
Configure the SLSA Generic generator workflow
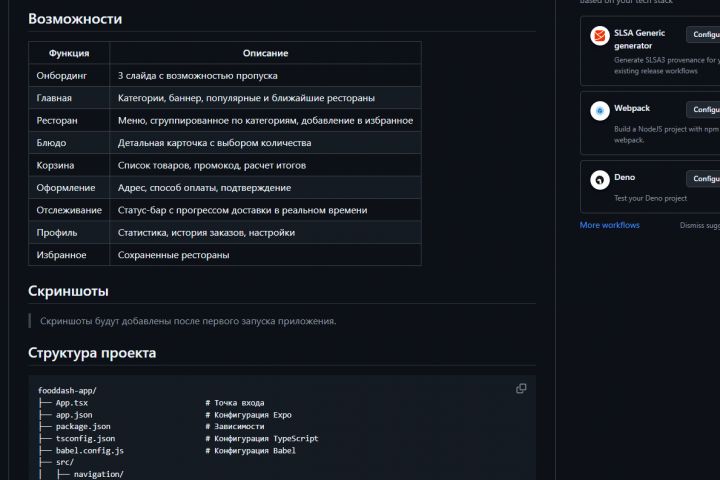[704, 35]
